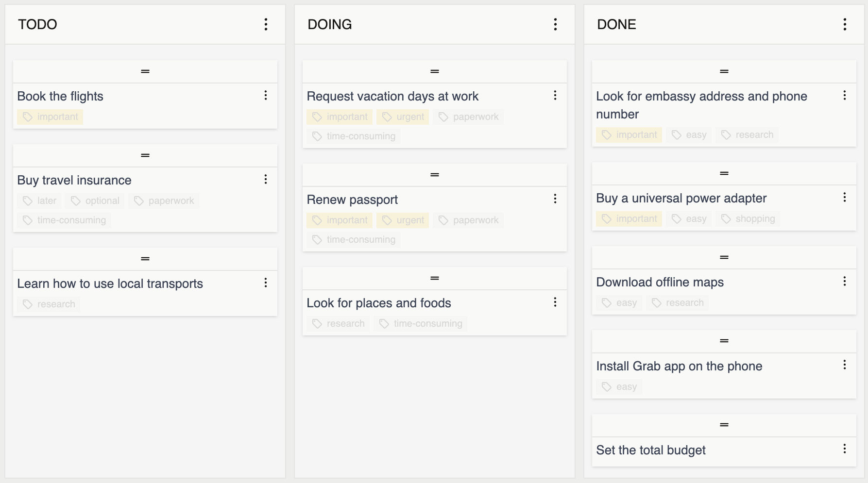
Task: Open the menu on Learn how to use local transports
Action: 266,283
